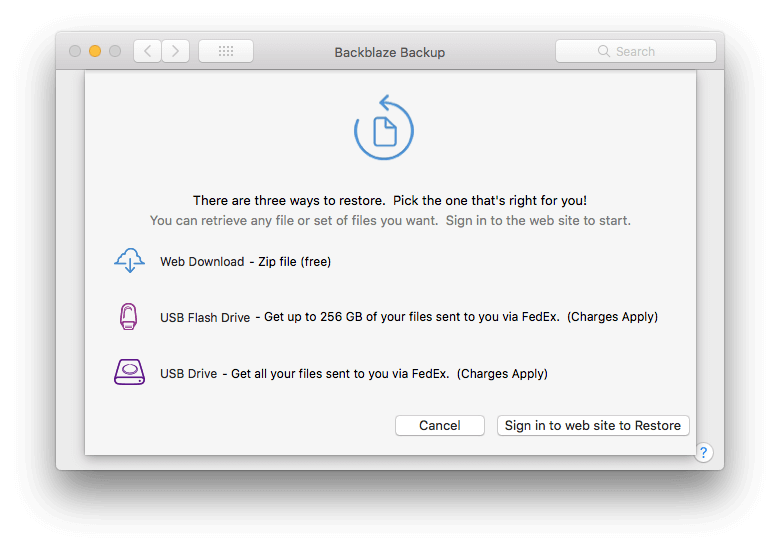Click the gray close window button

(75, 51)
